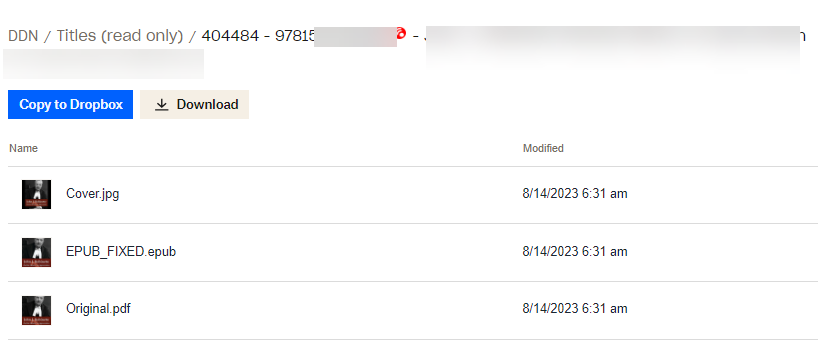This screenshot has width=818, height=360.
Task: Sort files by the Name column header
Action: click(23, 148)
